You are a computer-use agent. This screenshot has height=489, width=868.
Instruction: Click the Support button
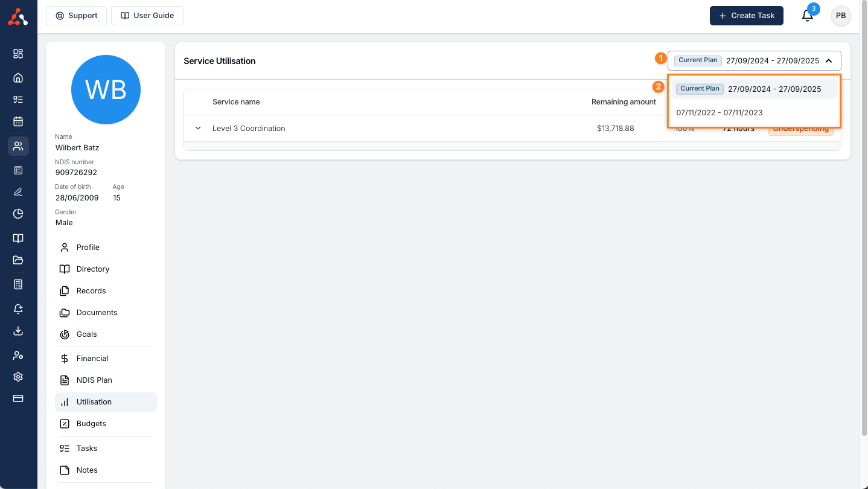[x=76, y=16]
